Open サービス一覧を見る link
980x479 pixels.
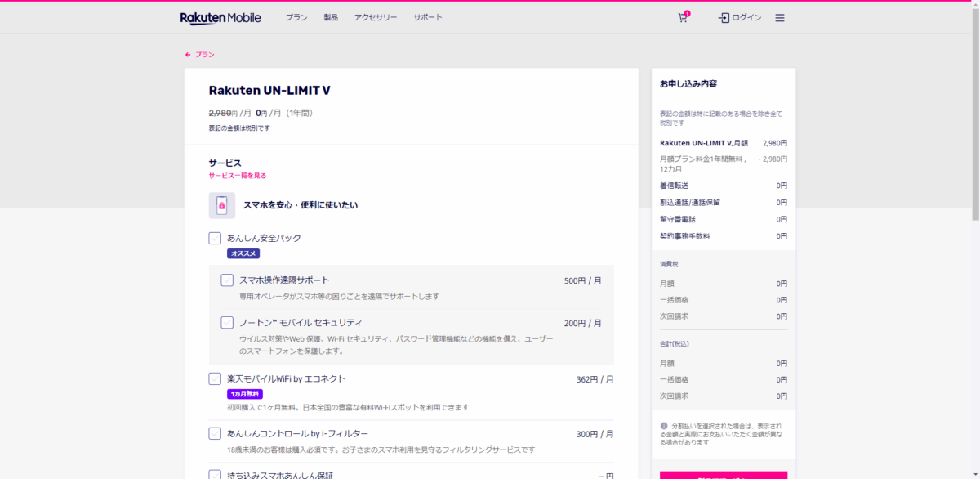[x=238, y=176]
